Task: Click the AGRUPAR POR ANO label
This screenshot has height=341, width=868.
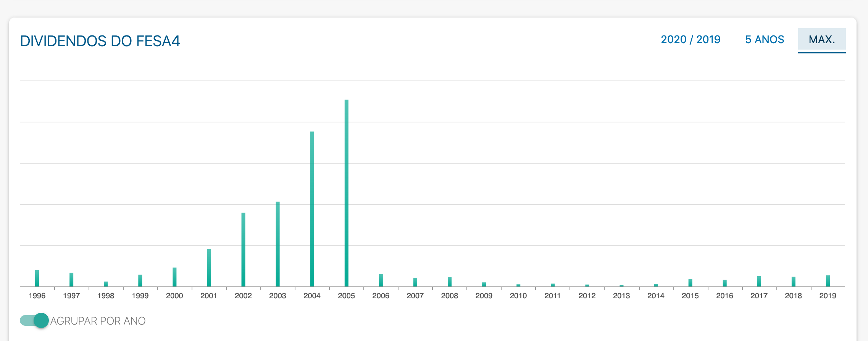Action: [x=98, y=321]
